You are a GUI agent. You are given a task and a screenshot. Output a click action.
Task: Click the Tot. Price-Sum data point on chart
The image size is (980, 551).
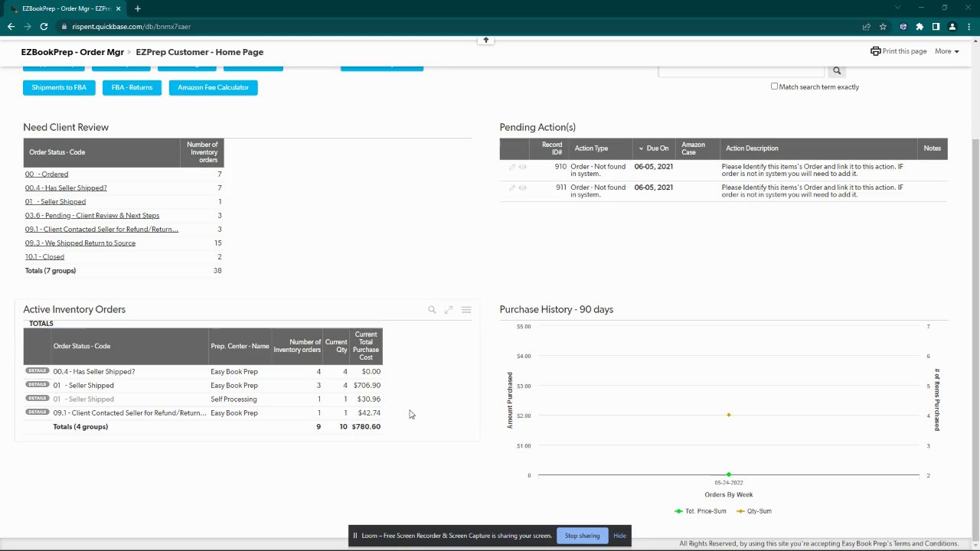[x=729, y=474]
